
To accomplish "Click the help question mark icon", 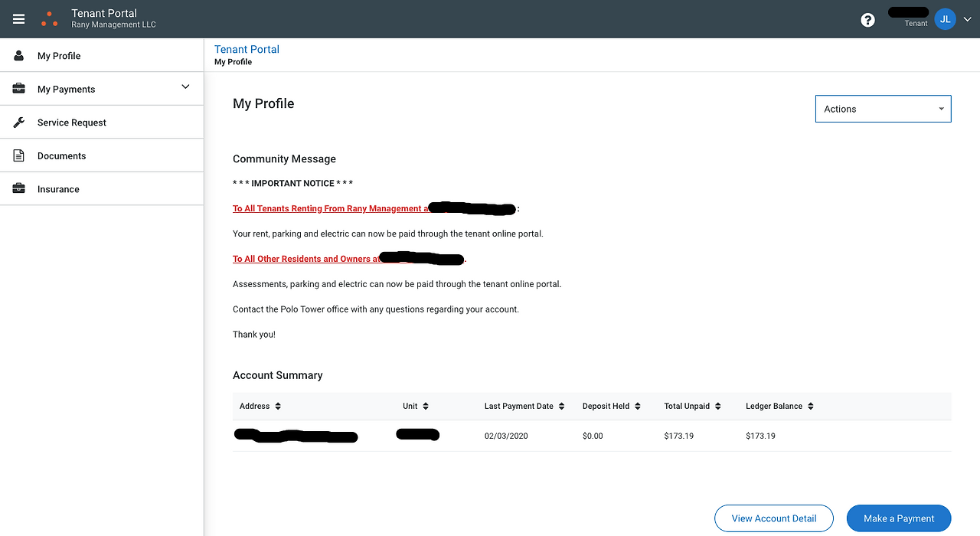I will point(867,19).
